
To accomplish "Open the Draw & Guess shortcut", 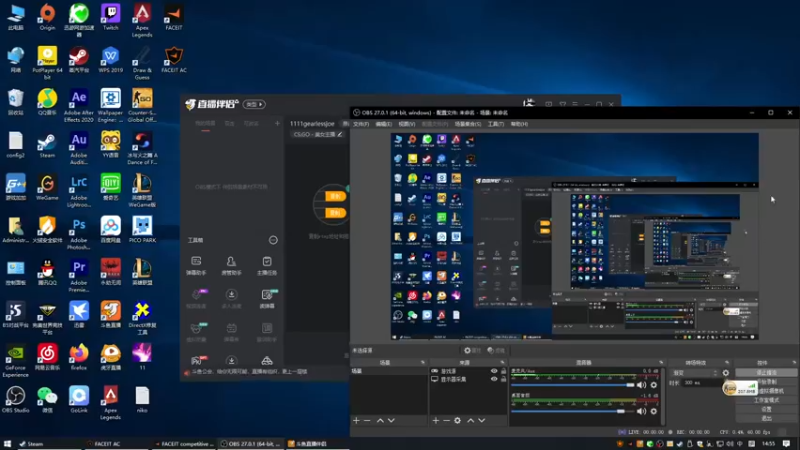I will coord(142,63).
